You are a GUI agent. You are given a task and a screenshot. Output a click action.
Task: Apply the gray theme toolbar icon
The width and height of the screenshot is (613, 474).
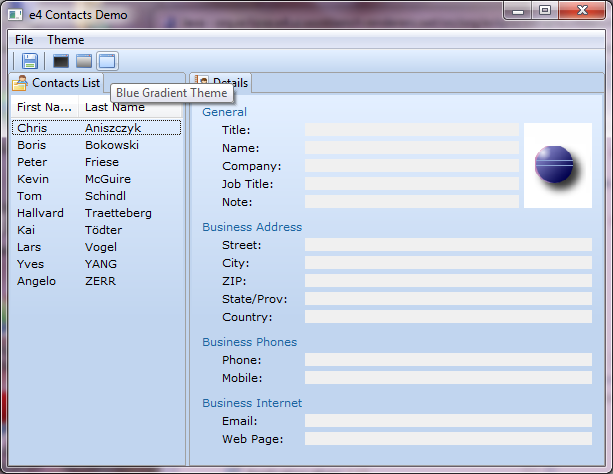pyautogui.click(x=84, y=61)
